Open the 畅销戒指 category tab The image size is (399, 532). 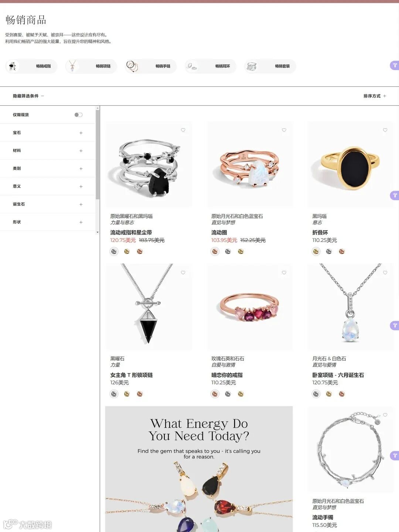(31, 66)
